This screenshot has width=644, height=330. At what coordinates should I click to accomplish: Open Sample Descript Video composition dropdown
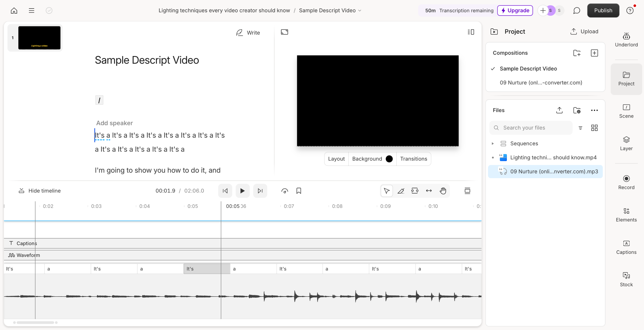click(x=330, y=11)
